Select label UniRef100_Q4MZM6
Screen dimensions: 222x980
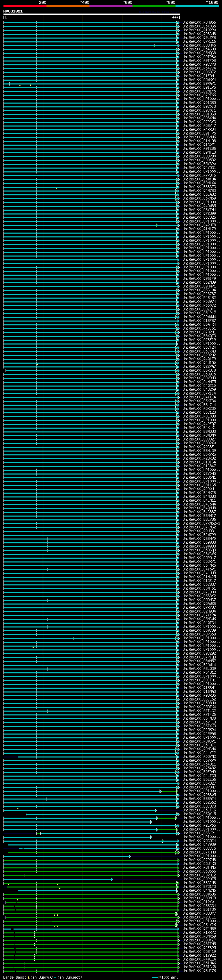pyautogui.click(x=199, y=890)
